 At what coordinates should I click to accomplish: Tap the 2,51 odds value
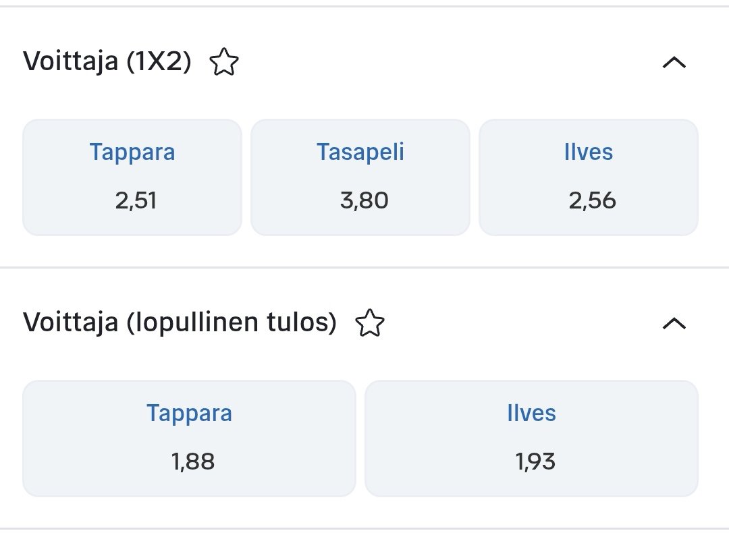pyautogui.click(x=136, y=201)
